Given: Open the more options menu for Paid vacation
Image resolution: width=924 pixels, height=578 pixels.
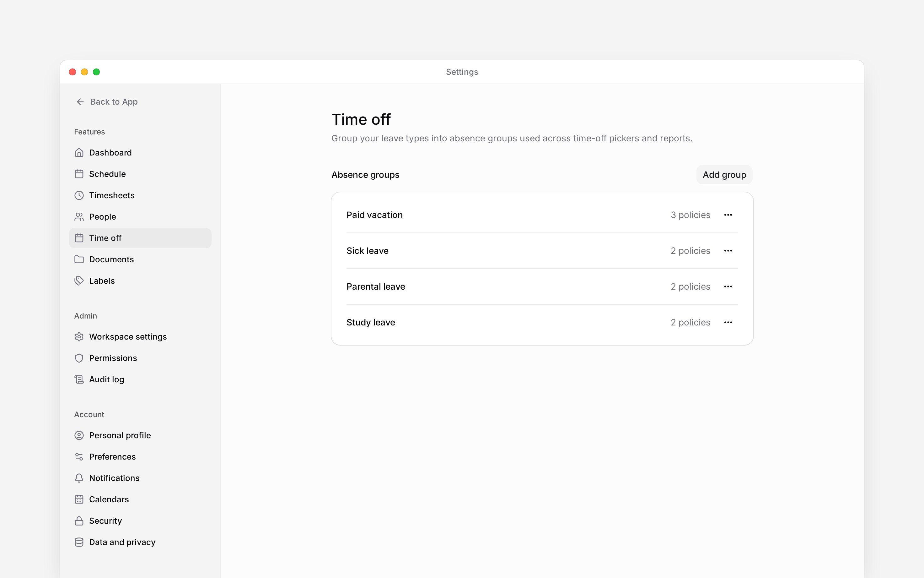Looking at the screenshot, I should tap(728, 215).
